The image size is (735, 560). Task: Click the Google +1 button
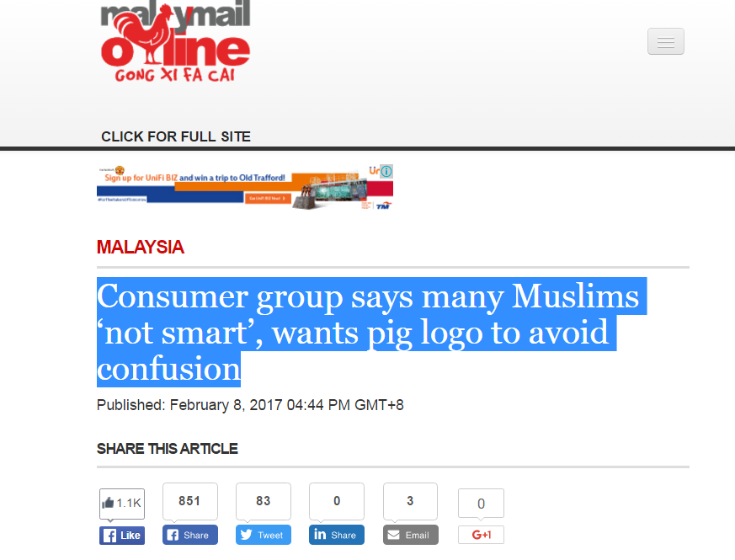481,535
